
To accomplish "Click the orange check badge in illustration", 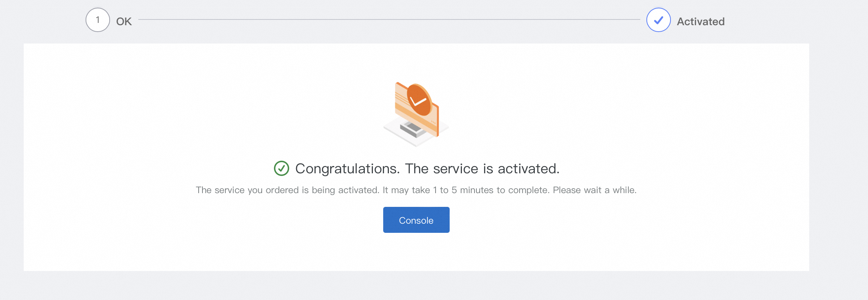I will (x=419, y=100).
